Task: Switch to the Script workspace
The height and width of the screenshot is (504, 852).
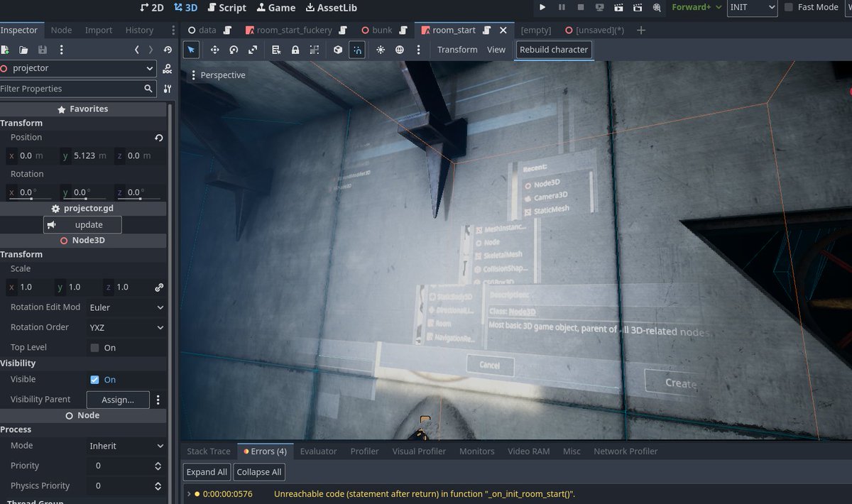Action: click(226, 7)
